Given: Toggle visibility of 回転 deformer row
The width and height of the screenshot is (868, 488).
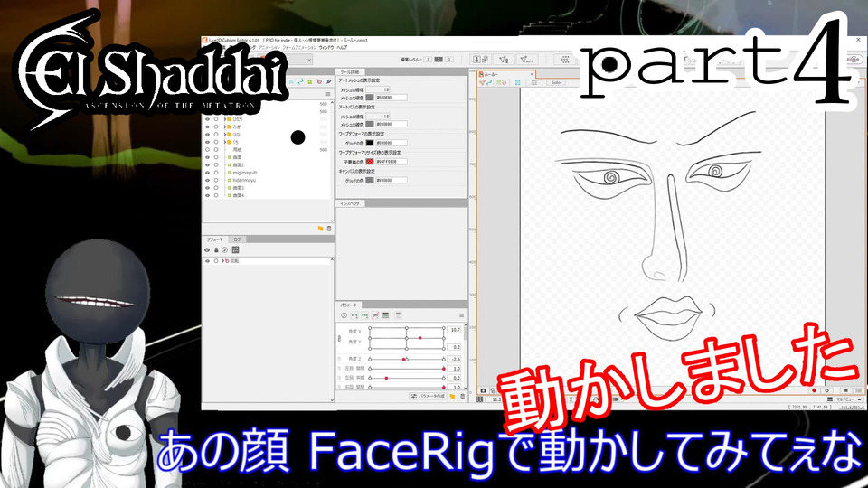Looking at the screenshot, I should (208, 260).
